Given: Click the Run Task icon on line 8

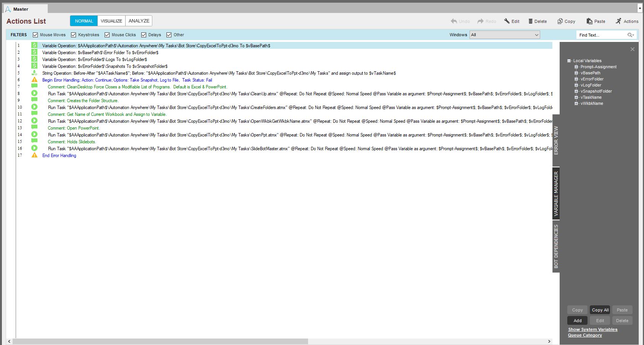Looking at the screenshot, I should [34, 93].
